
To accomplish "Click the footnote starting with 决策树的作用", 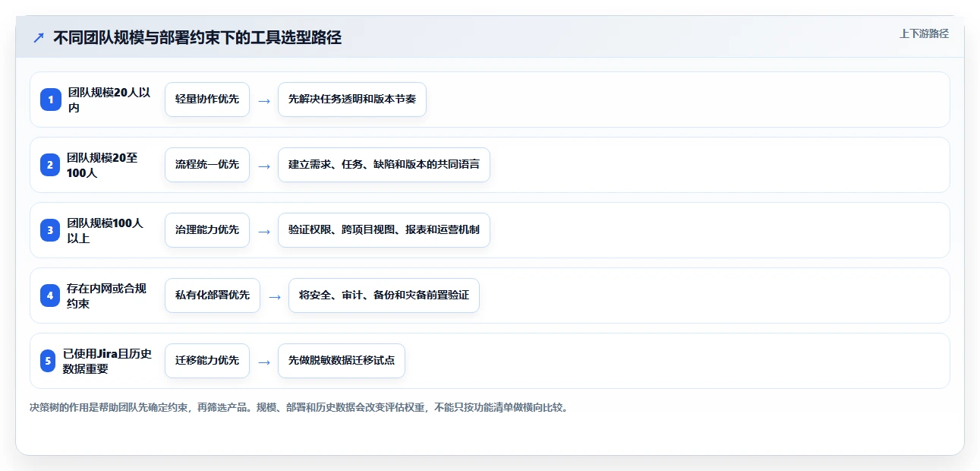I will [x=299, y=407].
